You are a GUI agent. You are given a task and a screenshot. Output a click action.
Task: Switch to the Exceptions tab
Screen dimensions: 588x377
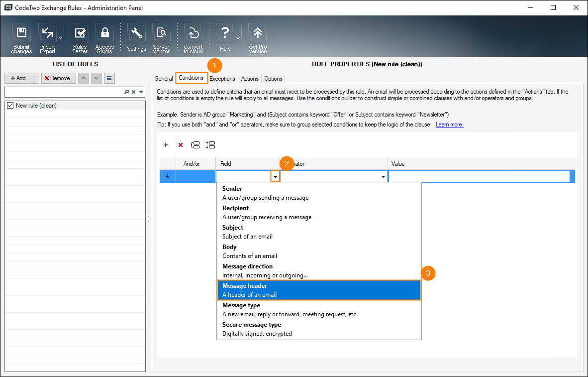tap(222, 79)
